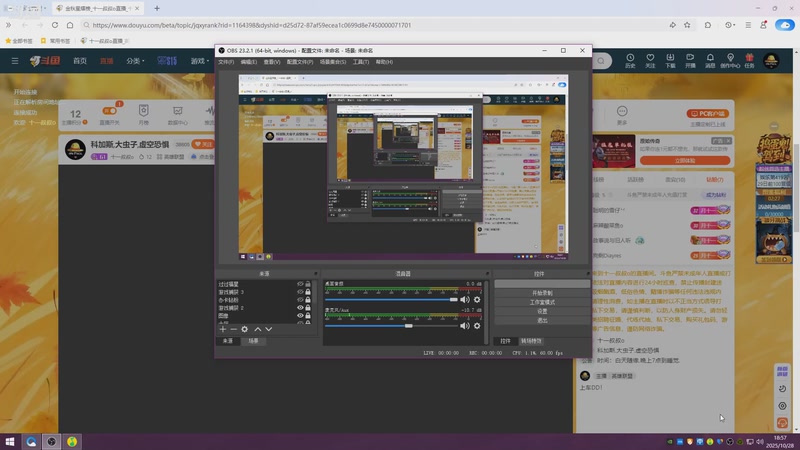Mute the 桌面音频 speaker icon
This screenshot has width=800, height=450.
click(x=465, y=299)
